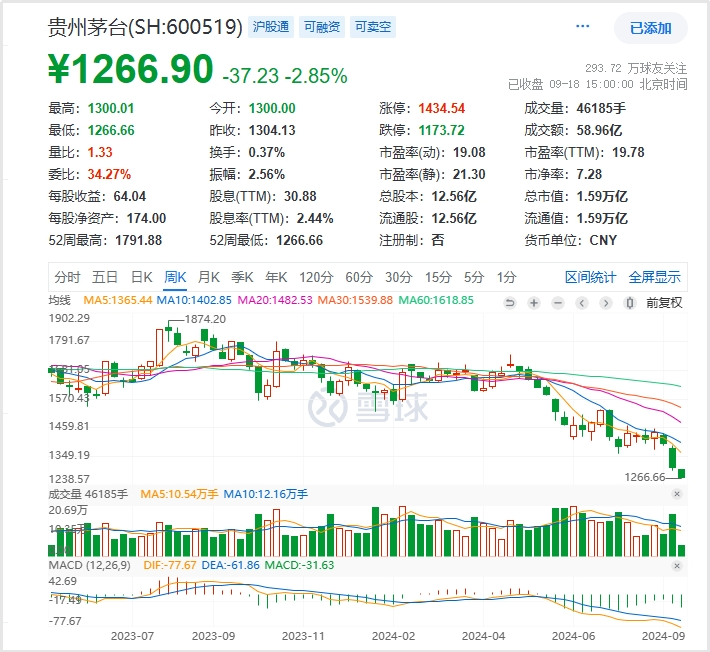Click the MA30:1539.88 legend label

(355, 300)
